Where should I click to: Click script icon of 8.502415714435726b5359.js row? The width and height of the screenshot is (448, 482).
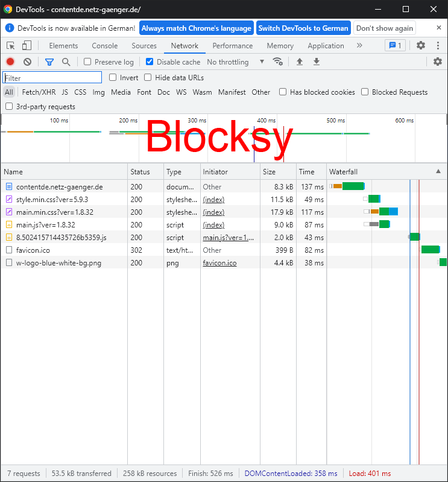point(9,237)
